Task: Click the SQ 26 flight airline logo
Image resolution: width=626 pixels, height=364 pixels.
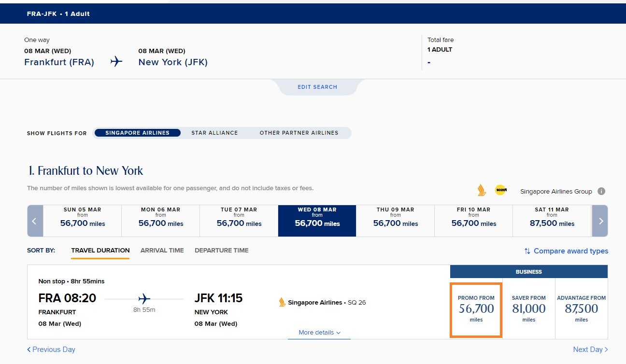Action: 282,302
